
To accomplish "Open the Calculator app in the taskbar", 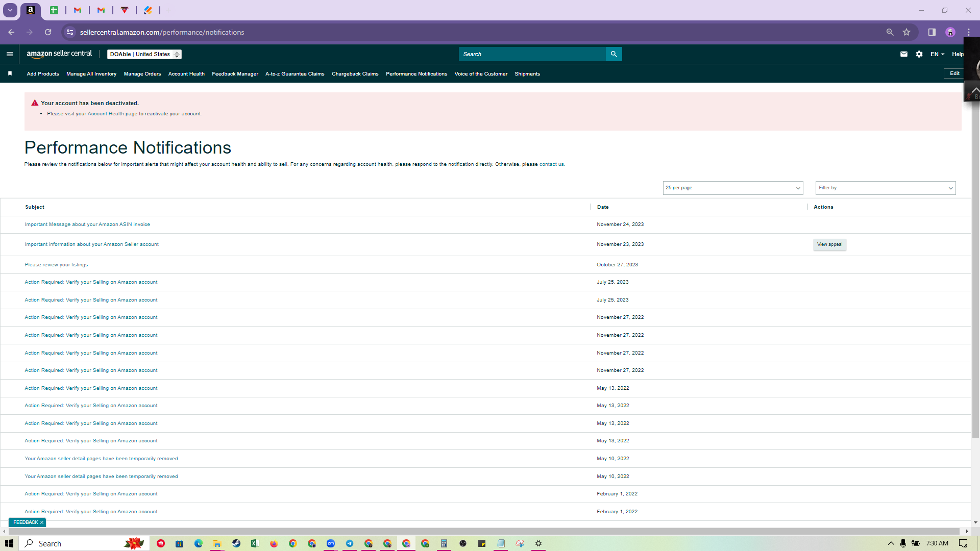I will (444, 543).
